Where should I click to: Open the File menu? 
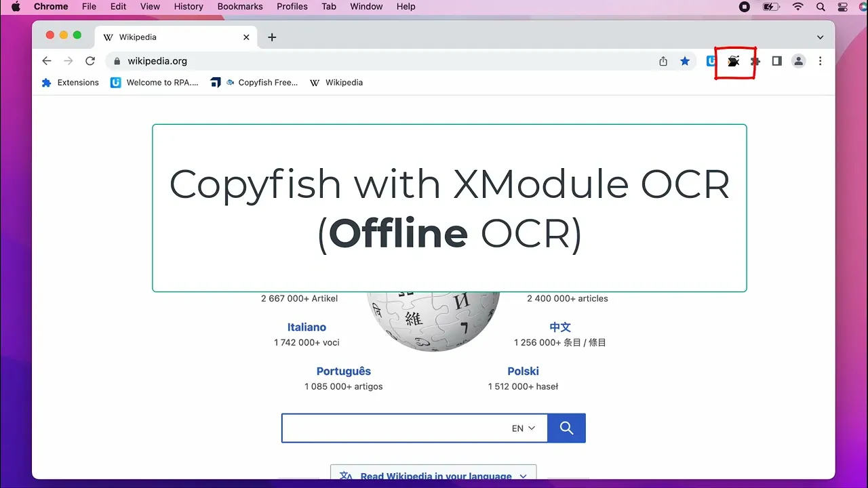click(89, 7)
